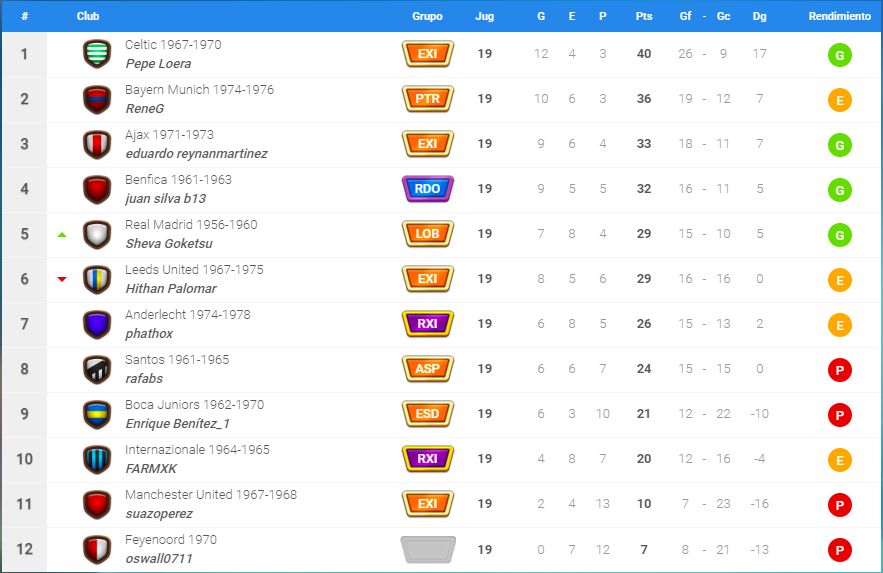Click the green G performance circle for Celtic
Viewport: 883px width, 573px height.
coord(840,55)
